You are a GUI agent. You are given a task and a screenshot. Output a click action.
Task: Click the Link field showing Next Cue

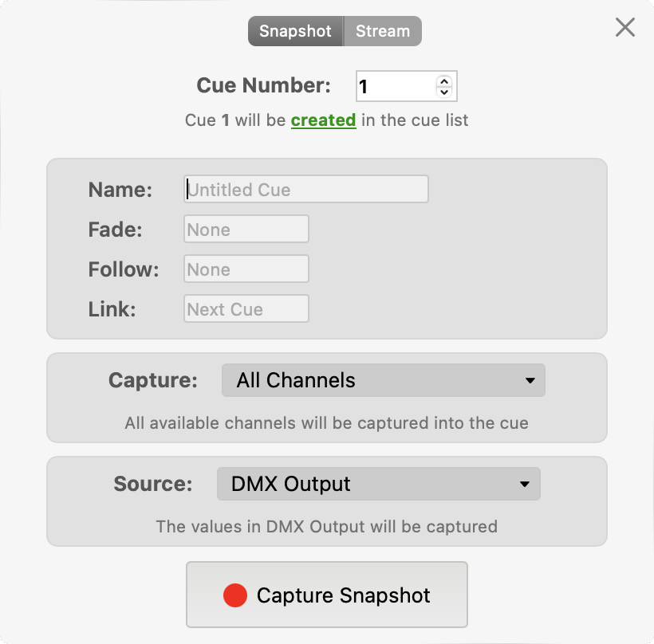[x=246, y=309]
